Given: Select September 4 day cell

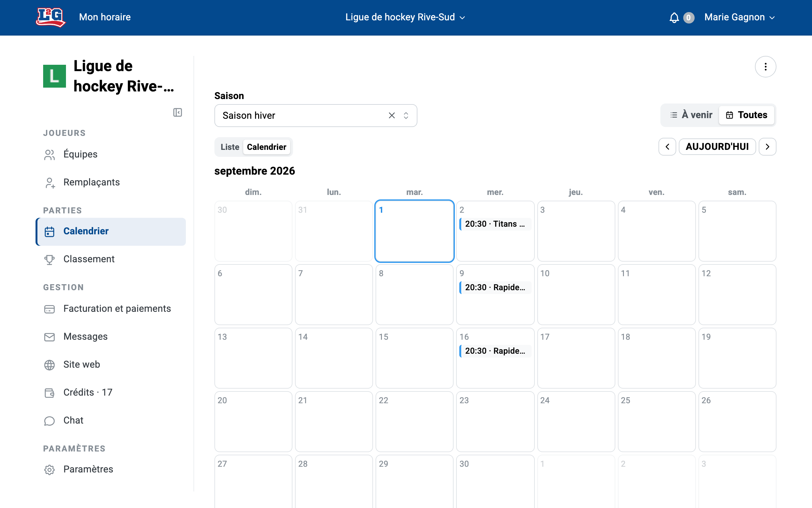Looking at the screenshot, I should coord(657,231).
